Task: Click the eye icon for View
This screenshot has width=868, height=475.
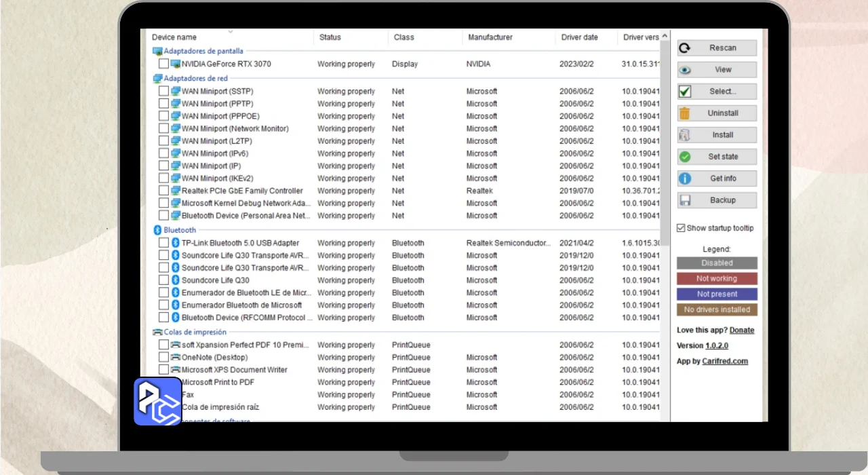Action: (685, 70)
